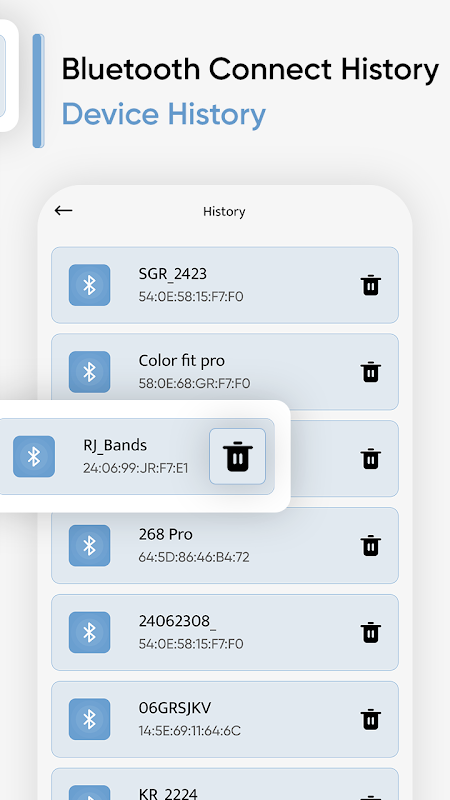Tap the Bluetooth icon for SGR_2423
This screenshot has height=800, width=450.
89,285
